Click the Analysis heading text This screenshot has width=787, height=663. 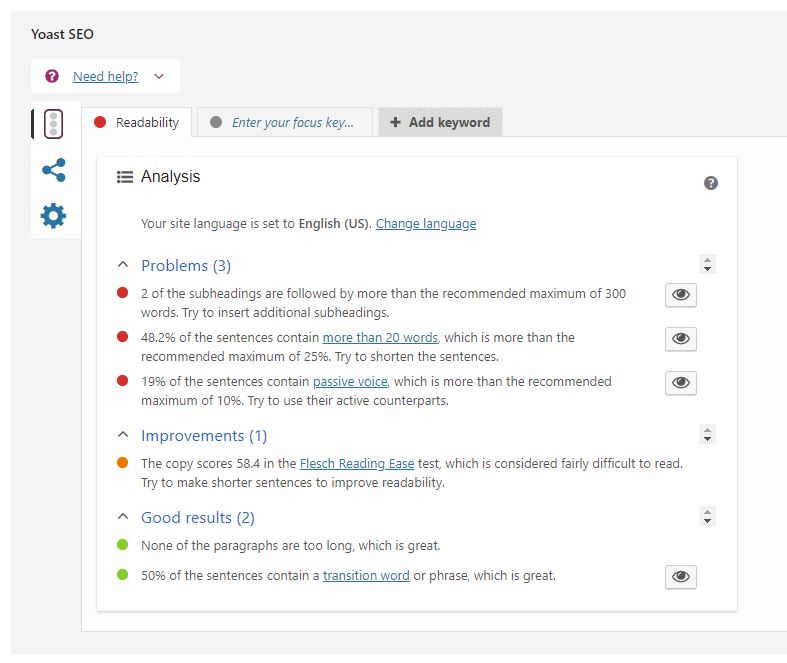[170, 177]
